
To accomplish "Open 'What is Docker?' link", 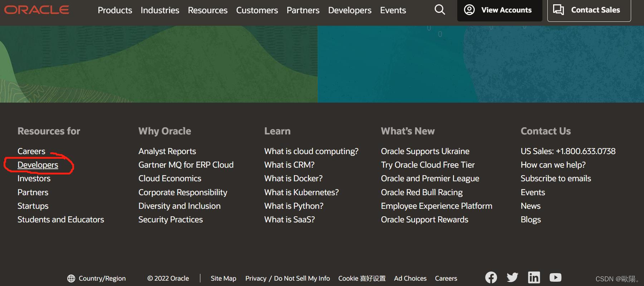I will coord(293,178).
